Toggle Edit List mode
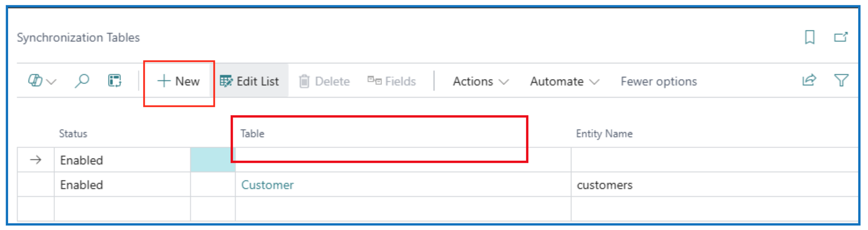868x230 pixels. (249, 81)
